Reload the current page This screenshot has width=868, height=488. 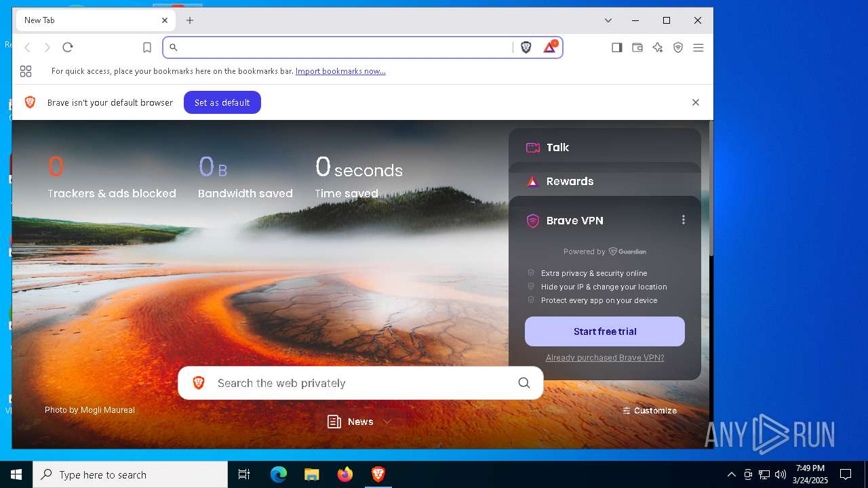click(x=67, y=47)
